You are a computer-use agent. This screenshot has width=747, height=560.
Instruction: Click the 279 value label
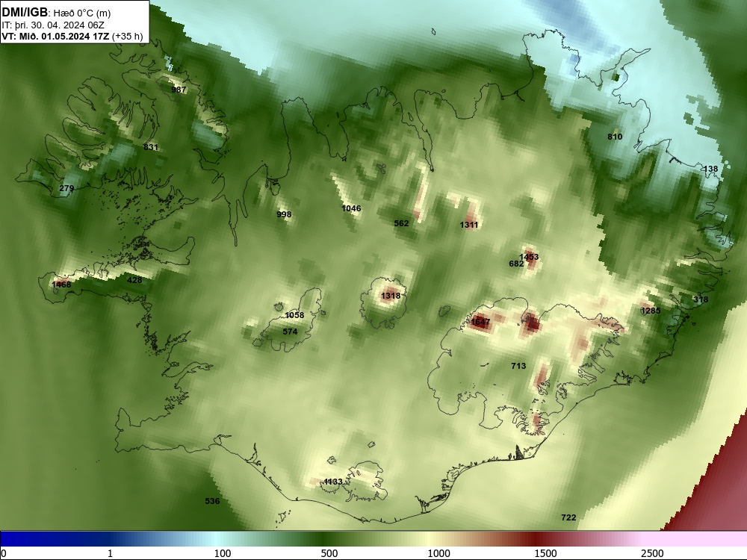click(x=66, y=188)
